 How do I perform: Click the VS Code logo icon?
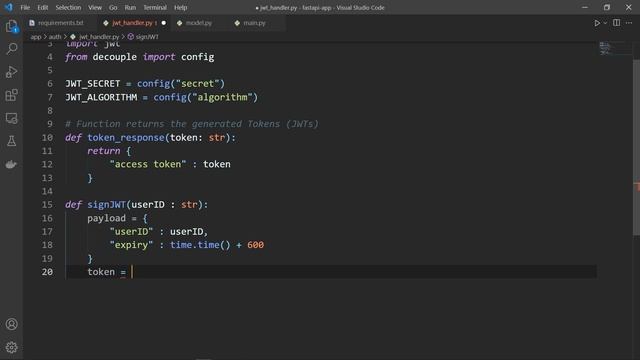coord(9,7)
